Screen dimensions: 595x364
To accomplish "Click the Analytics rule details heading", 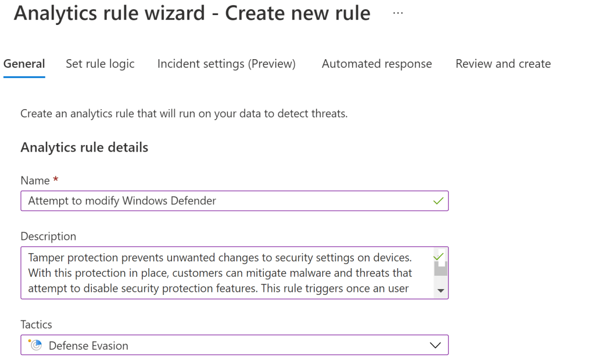I will pyautogui.click(x=84, y=147).
